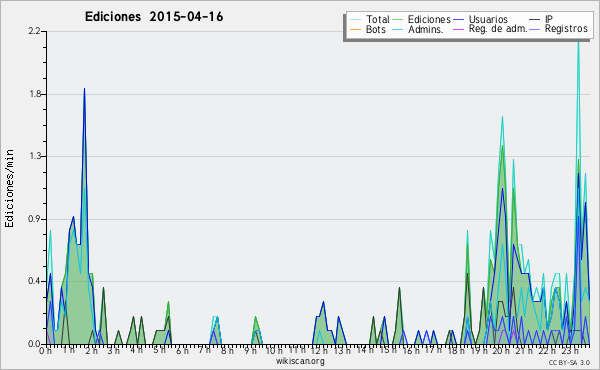Click the 1.8 y-axis value

click(35, 94)
